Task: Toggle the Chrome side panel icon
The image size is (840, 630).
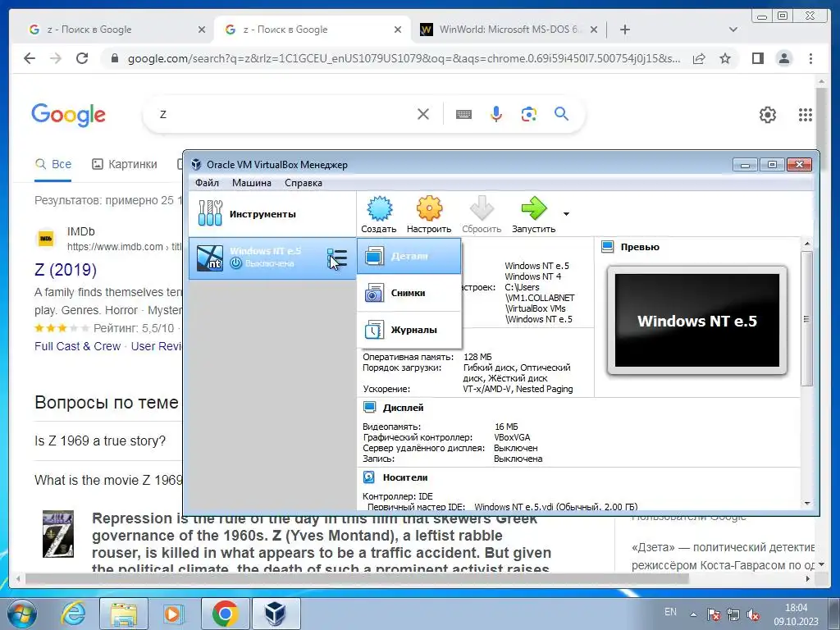Action: pos(757,58)
